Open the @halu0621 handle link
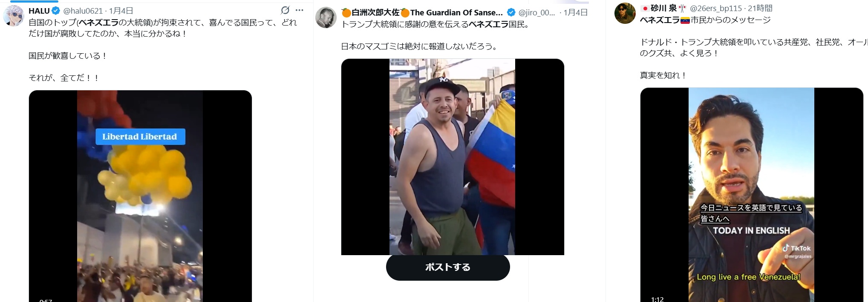 click(x=83, y=11)
